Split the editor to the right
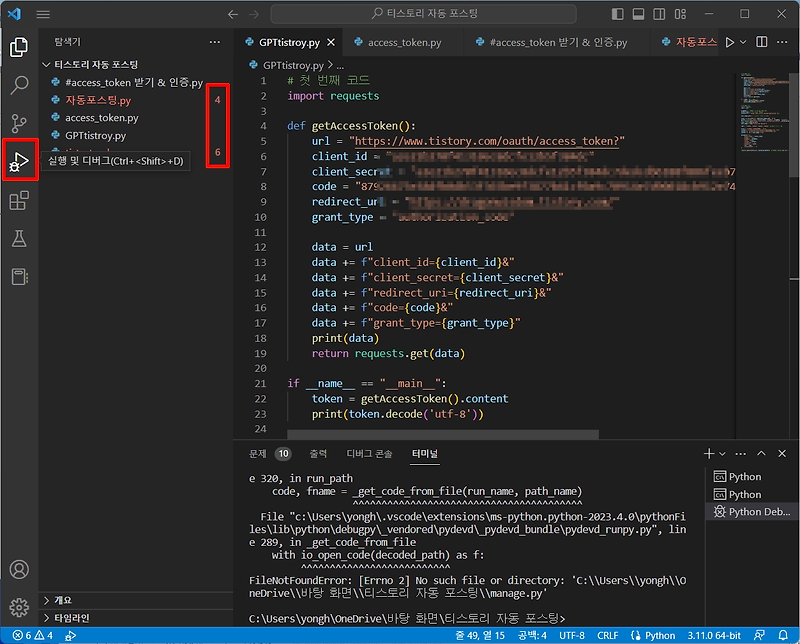Viewport: 800px width, 644px height. 762,42
